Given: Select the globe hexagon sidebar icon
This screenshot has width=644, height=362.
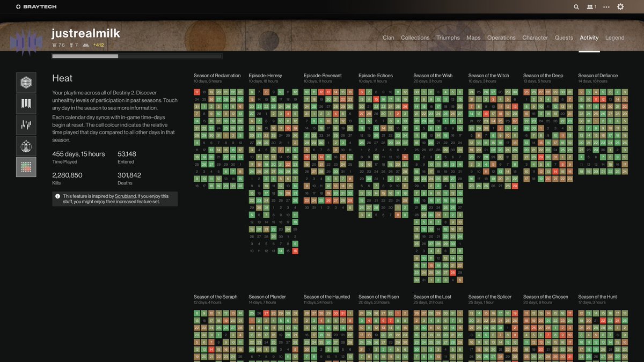Looking at the screenshot, I should pyautogui.click(x=26, y=83).
